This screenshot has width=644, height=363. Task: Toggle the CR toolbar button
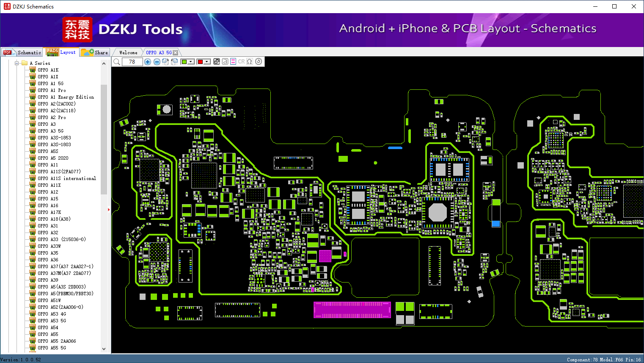click(241, 61)
